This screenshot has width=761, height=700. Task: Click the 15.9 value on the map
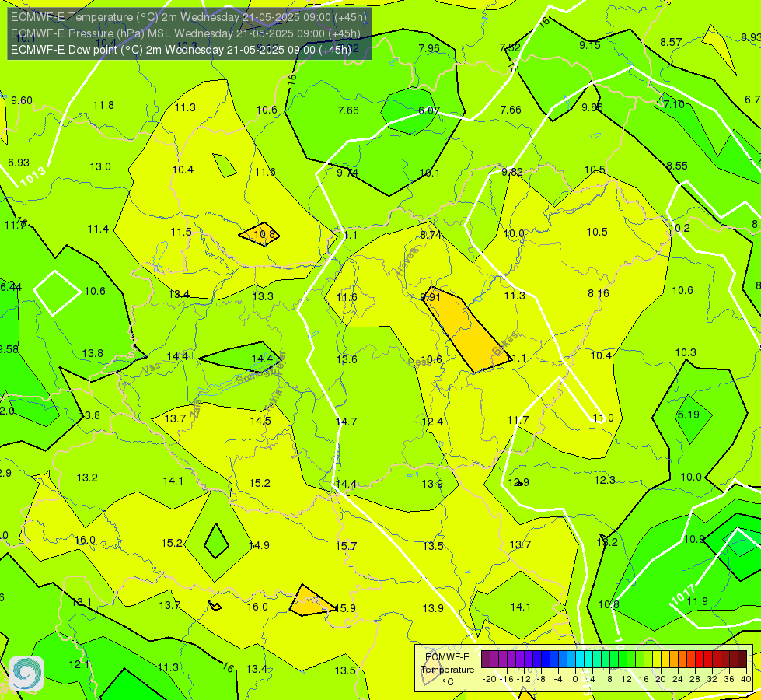click(345, 608)
